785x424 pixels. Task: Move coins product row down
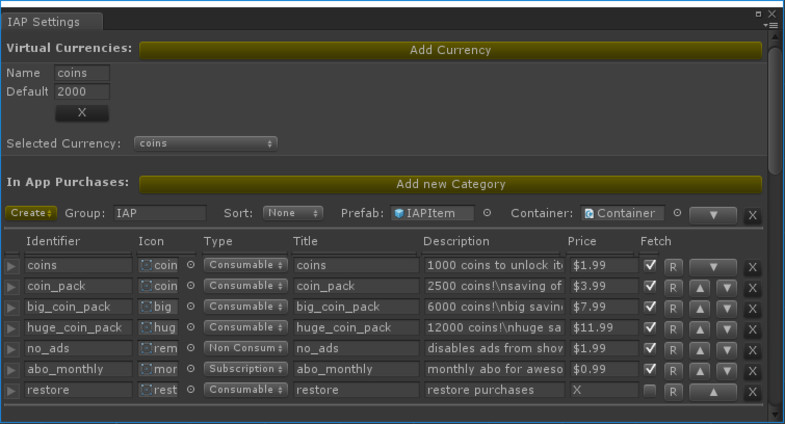coord(713,267)
